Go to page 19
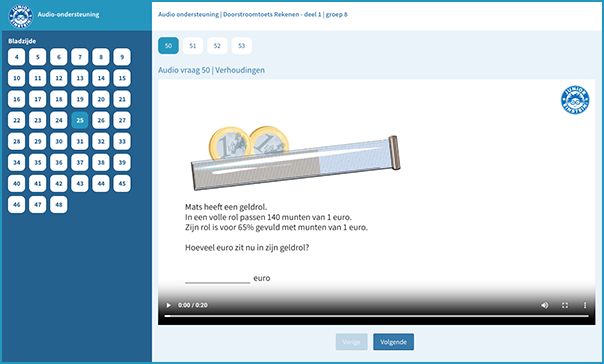This screenshot has height=364, width=604. coord(80,99)
